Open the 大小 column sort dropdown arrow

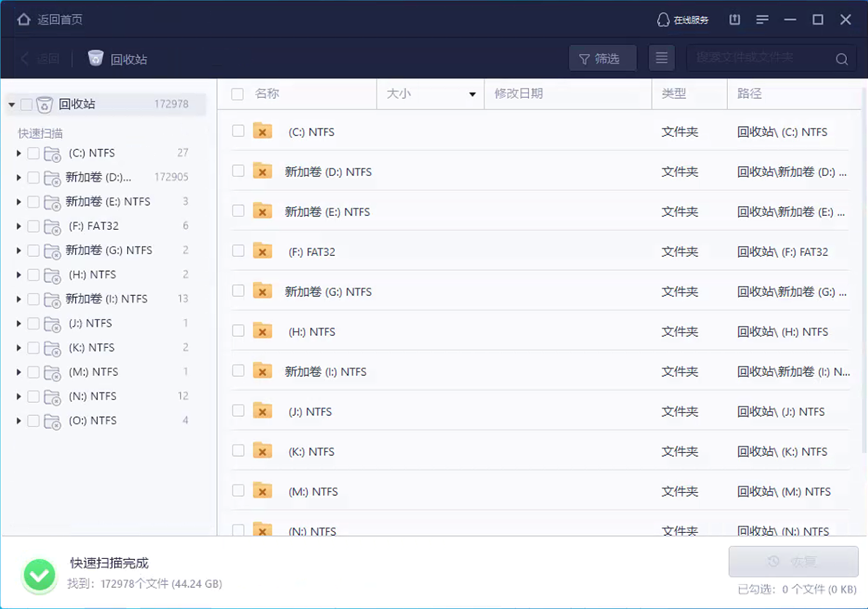[x=472, y=94]
